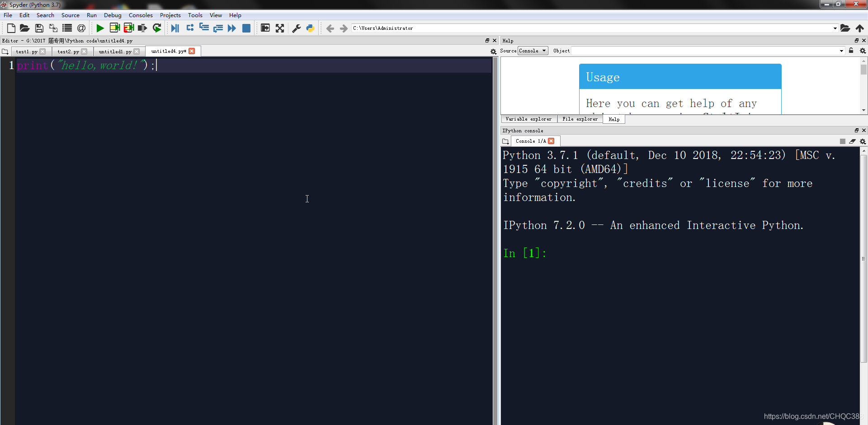Open the Print/outline list icon in the toolbar
Screen dimensions: 868x425
(x=67, y=28)
